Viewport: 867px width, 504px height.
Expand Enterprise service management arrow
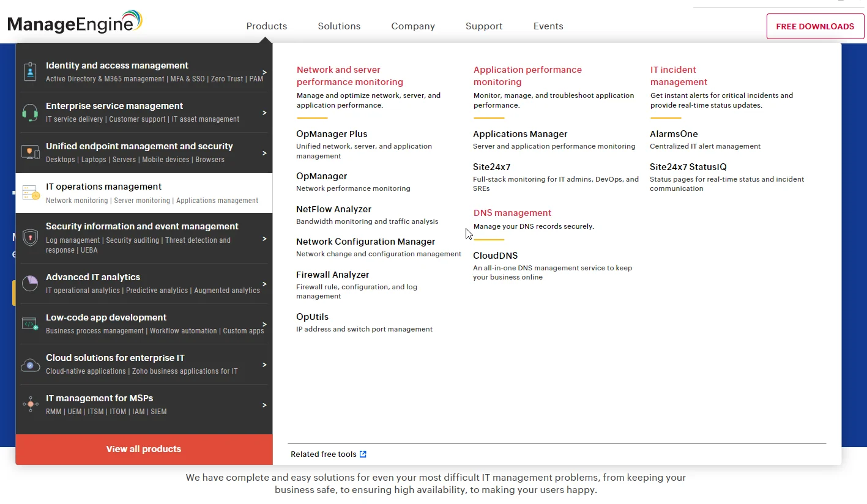click(264, 113)
